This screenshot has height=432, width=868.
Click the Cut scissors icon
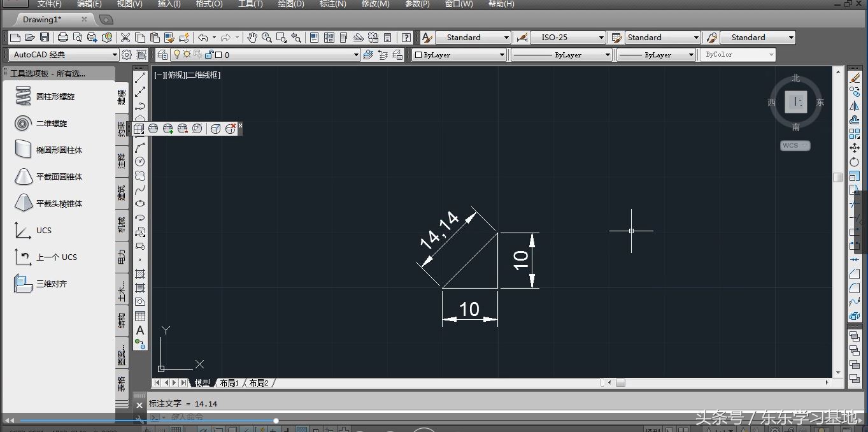click(125, 38)
